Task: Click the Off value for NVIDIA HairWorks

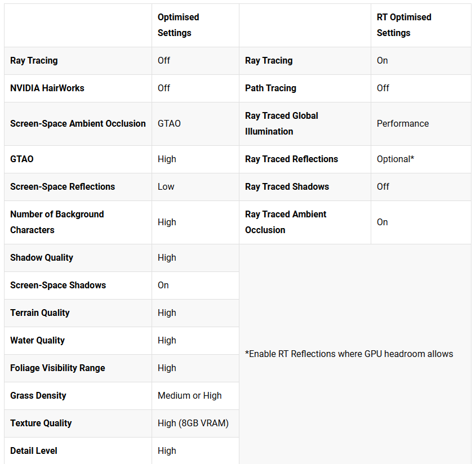Action: (163, 88)
